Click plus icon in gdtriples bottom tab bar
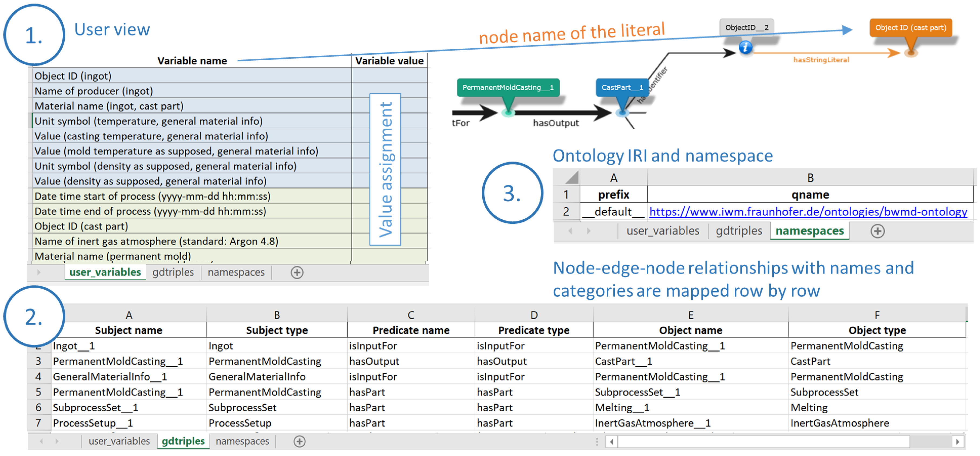This screenshot has height=456, width=980. point(299,442)
